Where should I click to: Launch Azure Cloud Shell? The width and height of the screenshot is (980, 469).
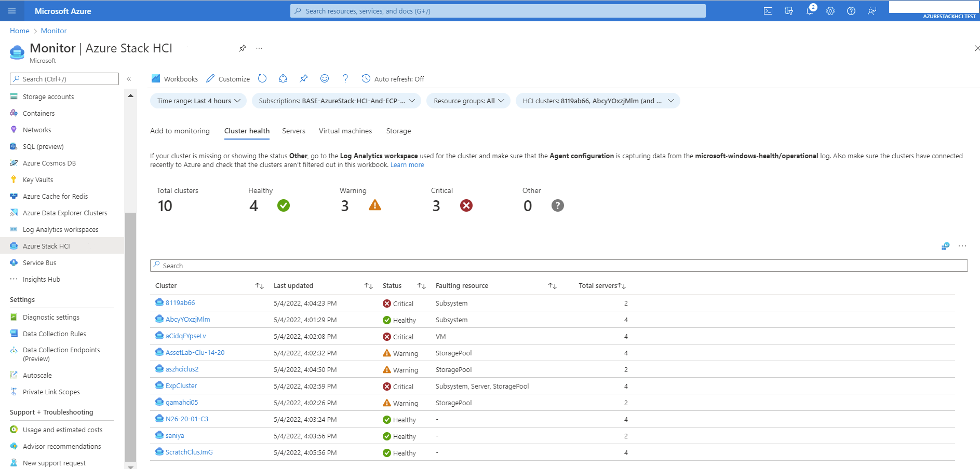pyautogui.click(x=768, y=10)
